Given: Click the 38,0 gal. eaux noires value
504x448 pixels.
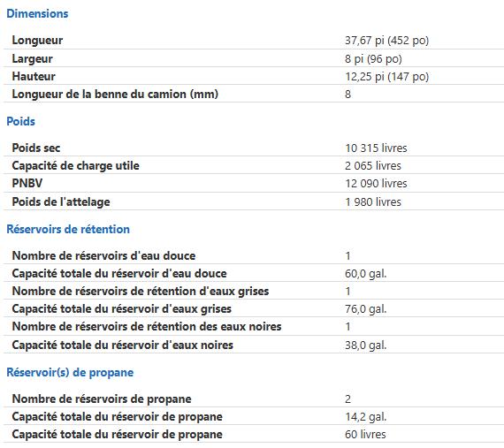Looking at the screenshot, I should click(365, 345).
